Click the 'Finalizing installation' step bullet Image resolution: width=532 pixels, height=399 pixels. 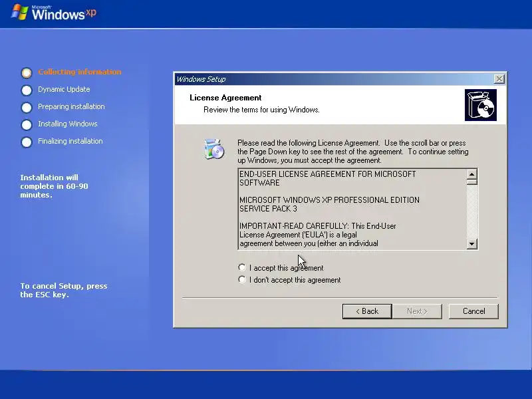(x=27, y=142)
